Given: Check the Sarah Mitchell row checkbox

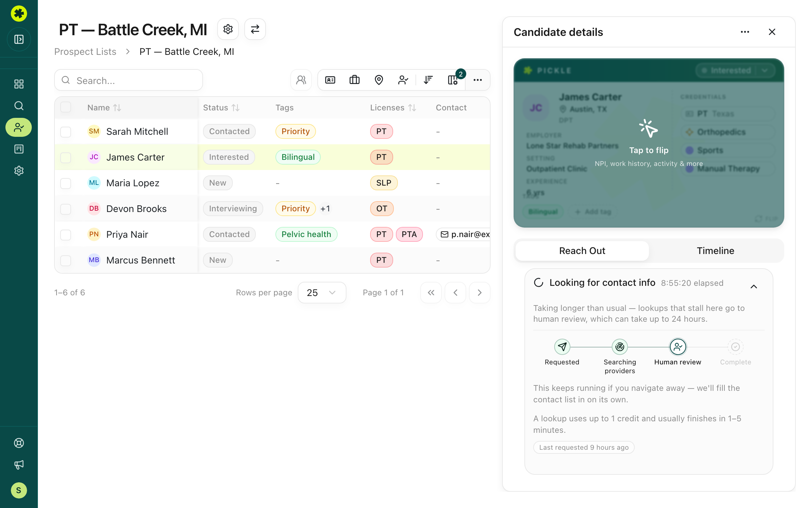Looking at the screenshot, I should tap(66, 132).
